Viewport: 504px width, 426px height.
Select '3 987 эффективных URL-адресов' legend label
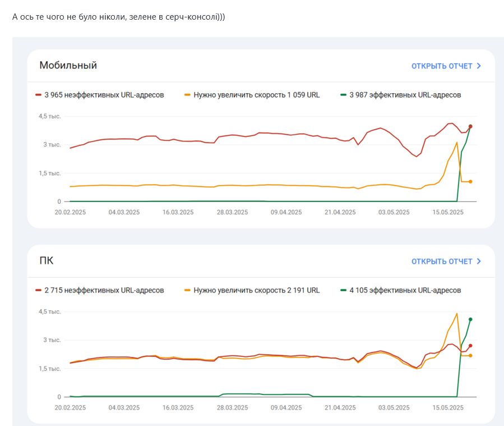pyautogui.click(x=405, y=95)
